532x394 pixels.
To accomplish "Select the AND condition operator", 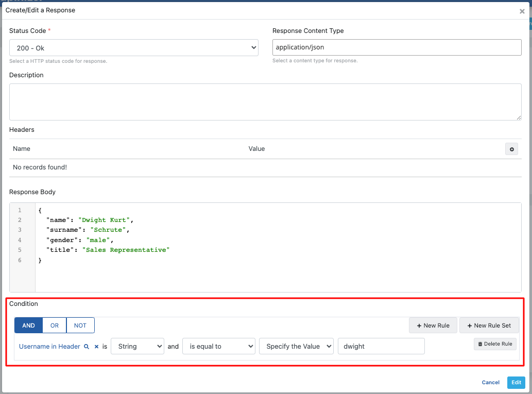I will pyautogui.click(x=28, y=325).
